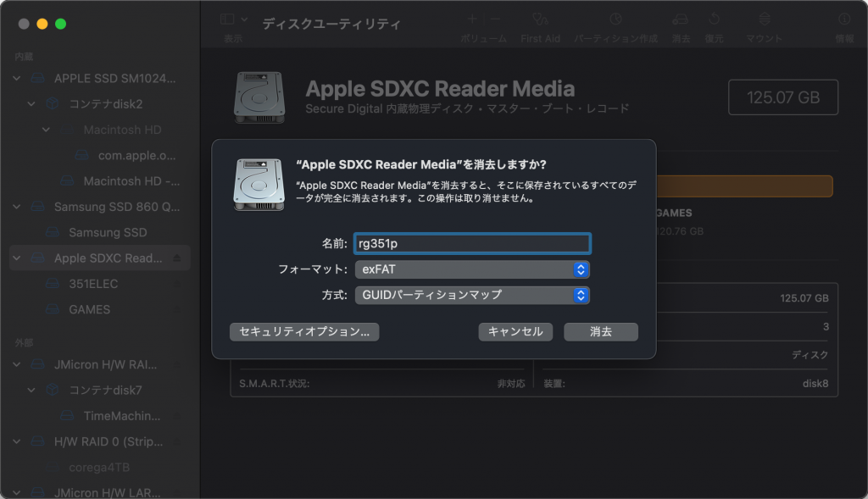This screenshot has width=868, height=499.
Task: Click the コンテナdisk2 container cube icon
Action: (52, 104)
